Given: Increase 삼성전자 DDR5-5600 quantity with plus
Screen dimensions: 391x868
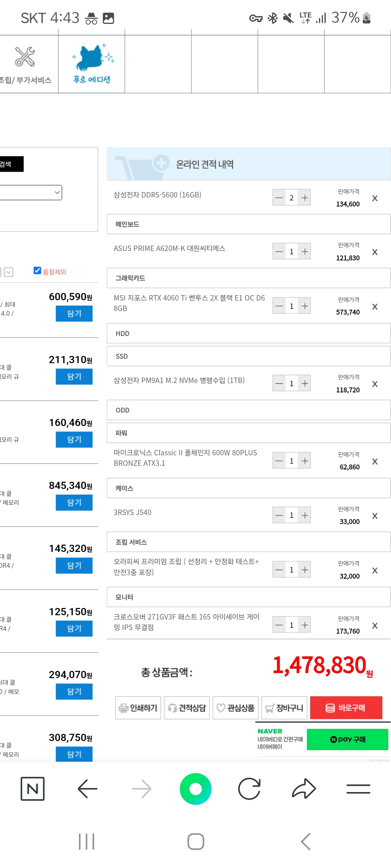Looking at the screenshot, I should pyautogui.click(x=305, y=198).
